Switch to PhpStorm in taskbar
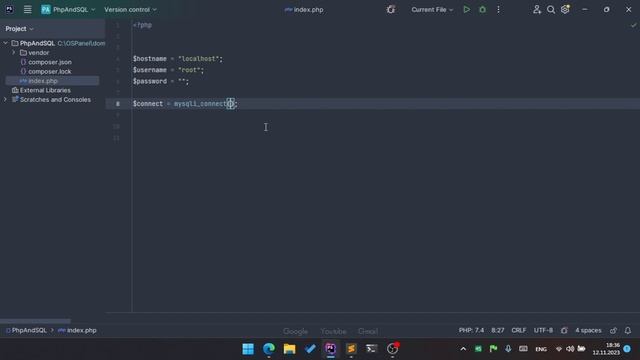 [331, 349]
